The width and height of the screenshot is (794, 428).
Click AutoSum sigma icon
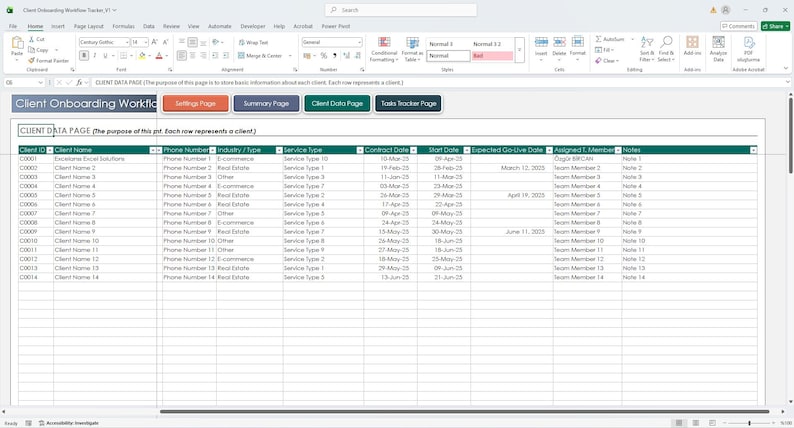click(599, 39)
